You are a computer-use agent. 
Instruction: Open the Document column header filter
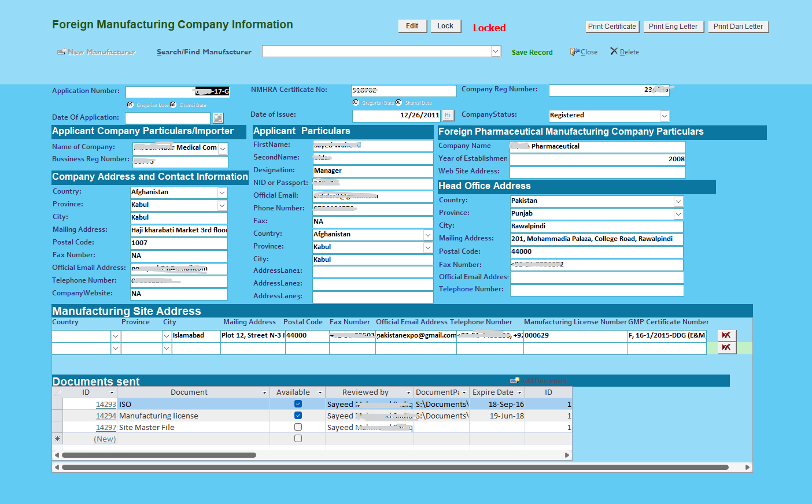(264, 392)
